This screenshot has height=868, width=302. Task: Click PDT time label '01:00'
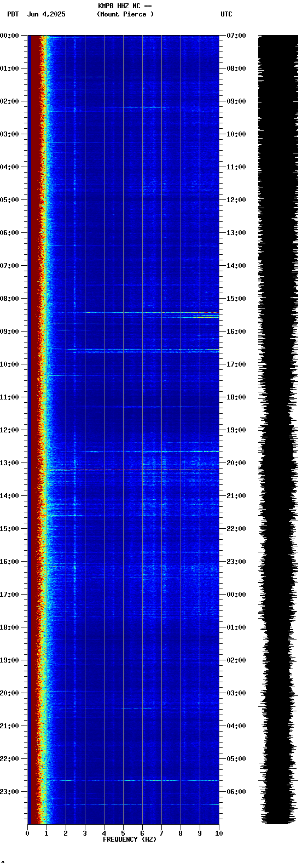point(9,68)
